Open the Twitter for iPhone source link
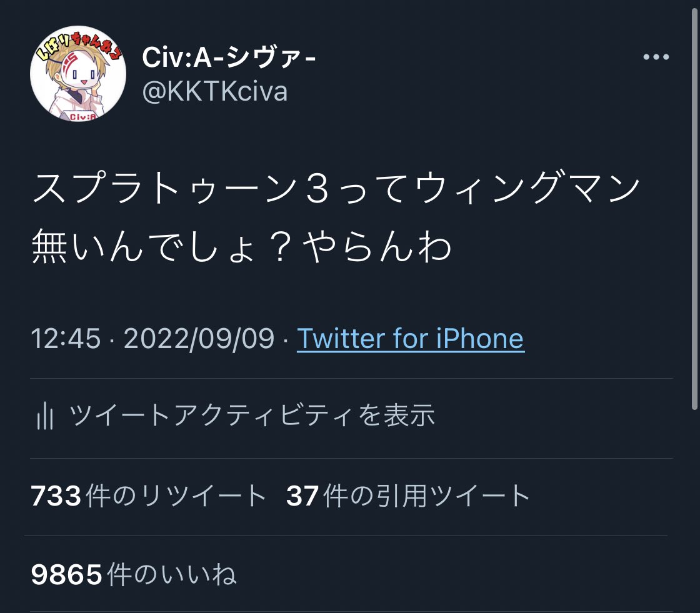The image size is (700, 613). (410, 339)
